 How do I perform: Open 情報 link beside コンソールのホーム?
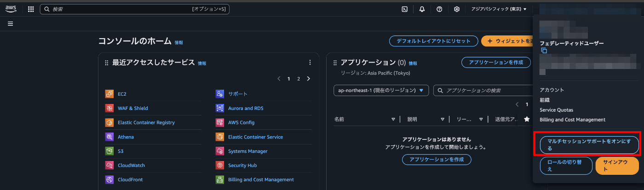178,42
